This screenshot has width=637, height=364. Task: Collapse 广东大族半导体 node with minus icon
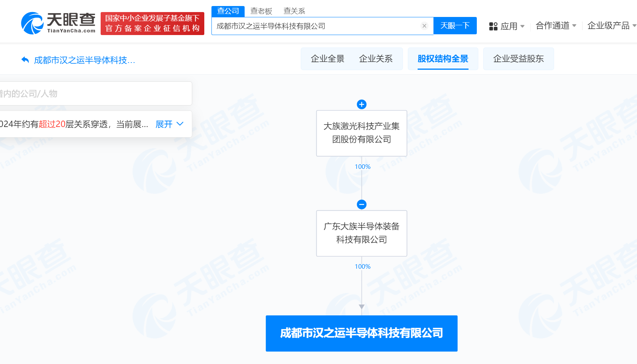coord(361,204)
